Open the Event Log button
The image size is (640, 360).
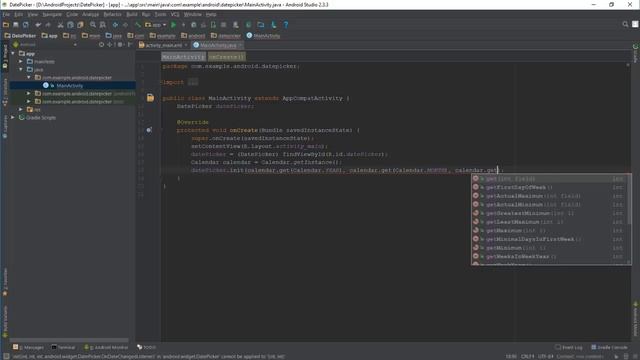[x=569, y=347]
